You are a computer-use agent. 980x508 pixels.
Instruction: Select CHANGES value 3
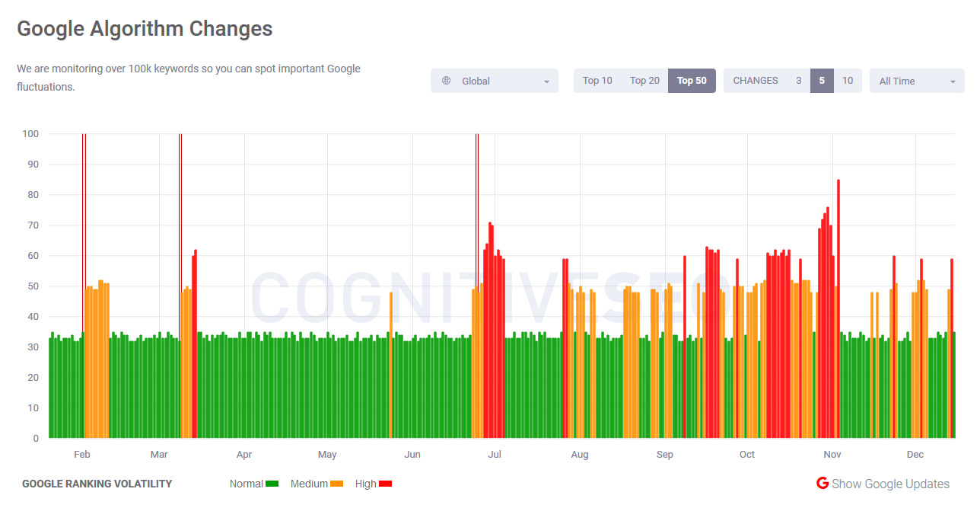pyautogui.click(x=798, y=80)
